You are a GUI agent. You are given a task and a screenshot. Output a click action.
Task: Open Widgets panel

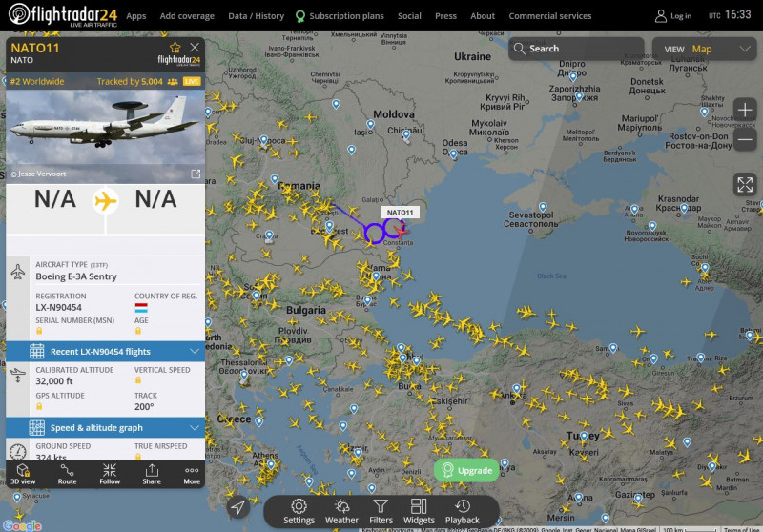point(419,512)
